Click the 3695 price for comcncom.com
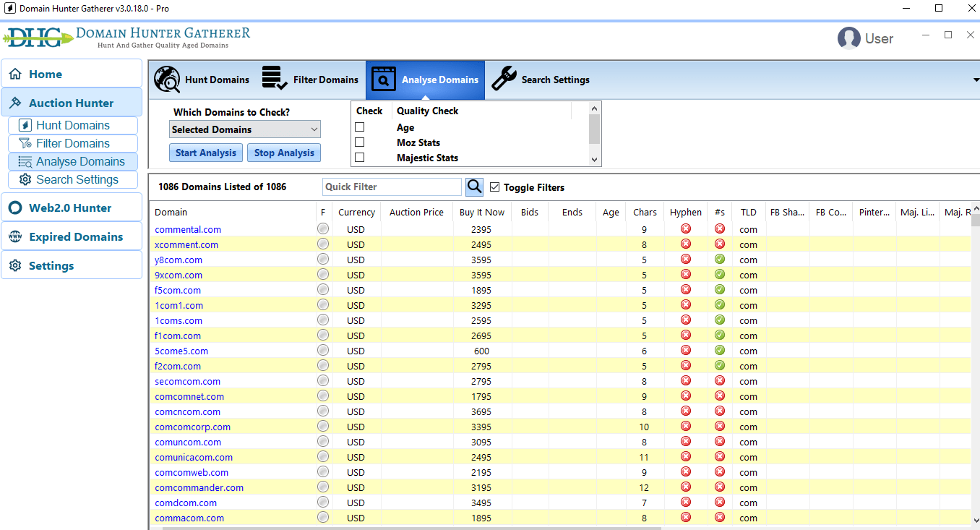Image resolution: width=980 pixels, height=530 pixels. click(481, 411)
